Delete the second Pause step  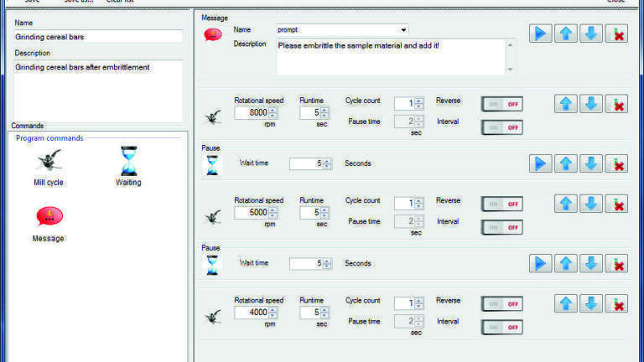pos(616,263)
